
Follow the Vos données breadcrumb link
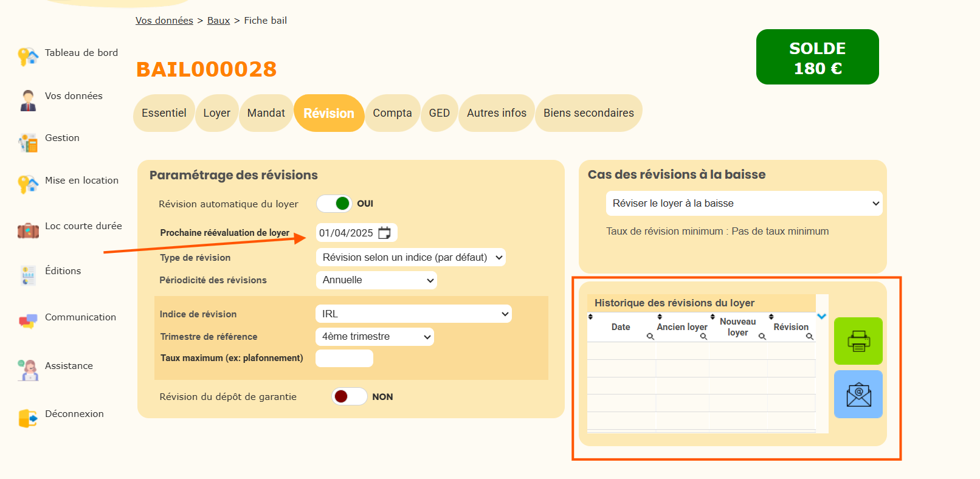[x=164, y=21]
